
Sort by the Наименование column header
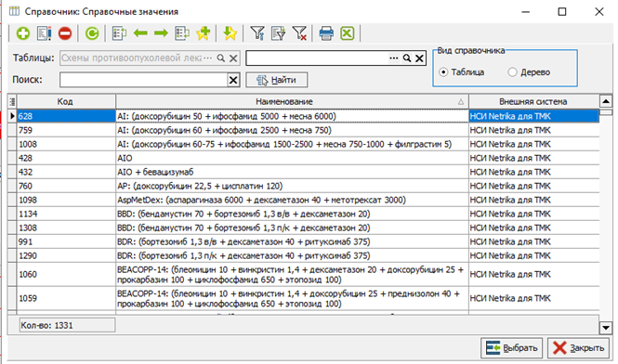click(292, 101)
